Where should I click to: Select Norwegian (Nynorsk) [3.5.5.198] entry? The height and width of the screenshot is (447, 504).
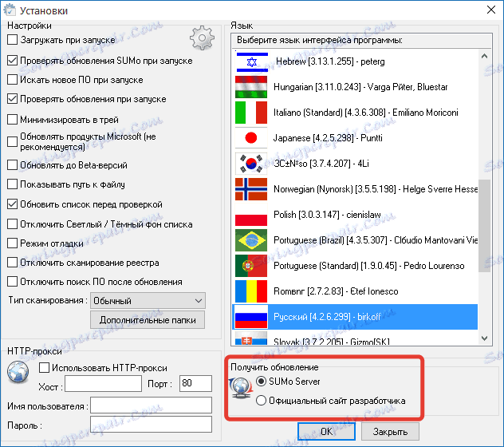[x=355, y=189]
